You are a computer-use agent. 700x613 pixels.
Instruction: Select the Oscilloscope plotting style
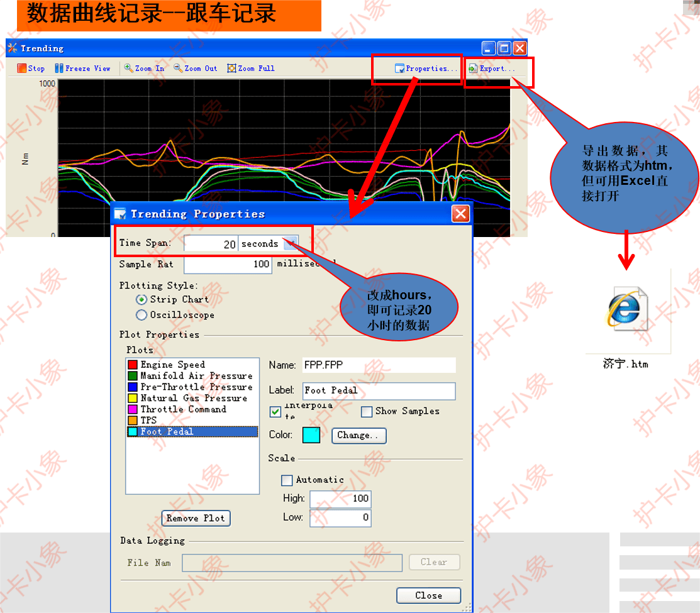tap(142, 315)
